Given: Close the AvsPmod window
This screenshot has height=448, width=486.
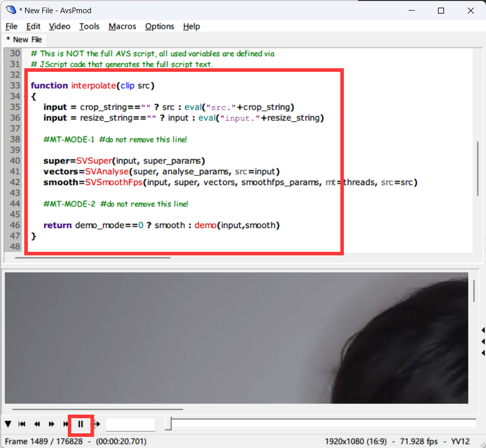Looking at the screenshot, I should click(x=470, y=11).
